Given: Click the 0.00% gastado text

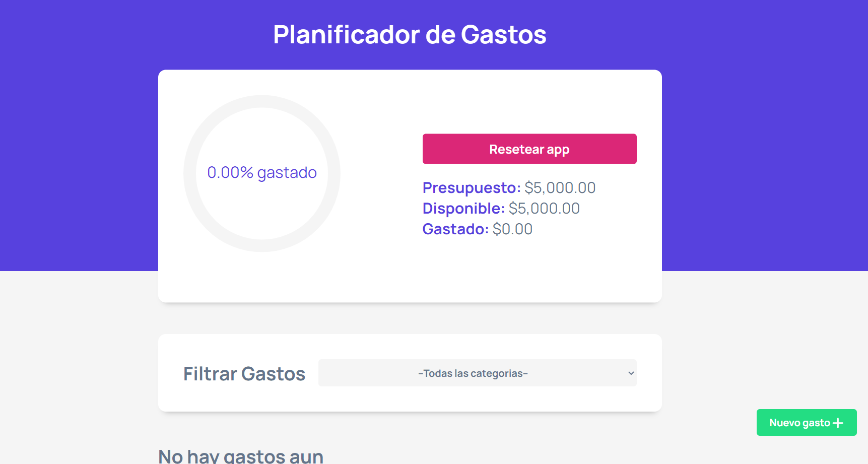Looking at the screenshot, I should pos(262,173).
